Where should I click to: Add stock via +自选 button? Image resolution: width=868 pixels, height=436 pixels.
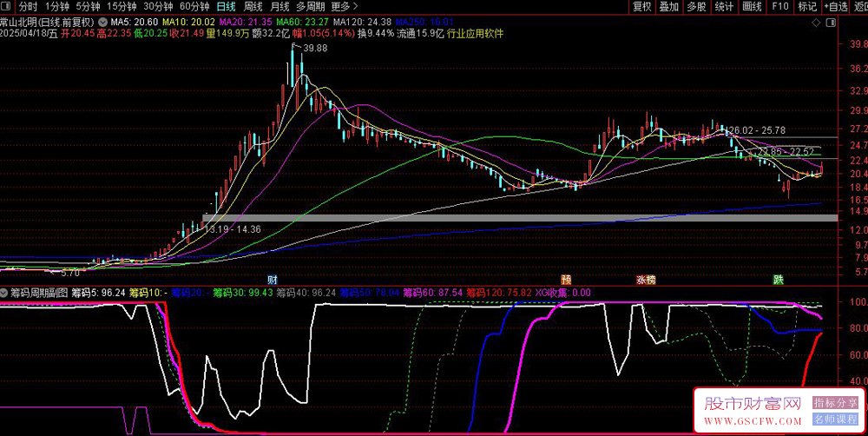[836, 7]
